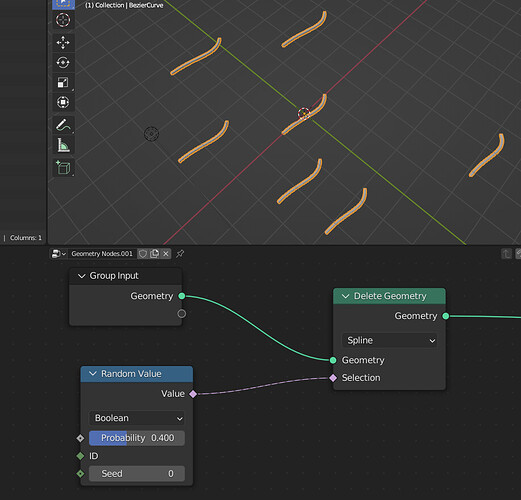521x500 pixels.
Task: Click the Selection input socket
Action: [x=333, y=378]
